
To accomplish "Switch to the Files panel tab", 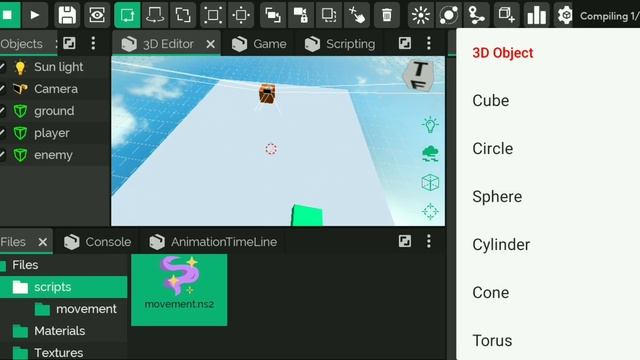I will [13, 242].
